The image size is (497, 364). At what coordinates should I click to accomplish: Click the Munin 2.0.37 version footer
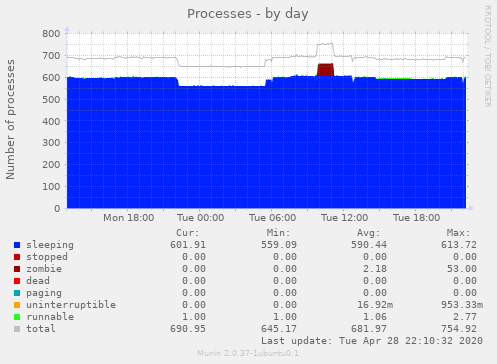pos(248,353)
